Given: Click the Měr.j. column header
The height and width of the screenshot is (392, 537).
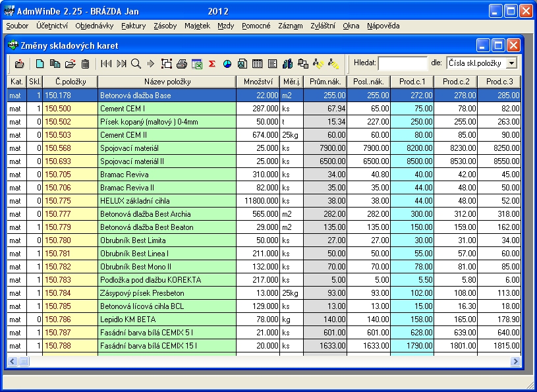Looking at the screenshot, I should [291, 82].
